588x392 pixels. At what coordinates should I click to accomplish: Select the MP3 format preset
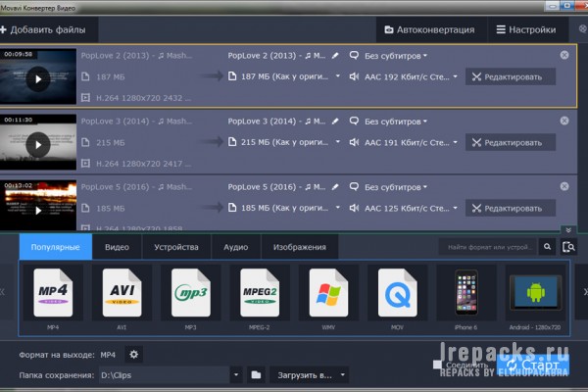[x=191, y=298]
